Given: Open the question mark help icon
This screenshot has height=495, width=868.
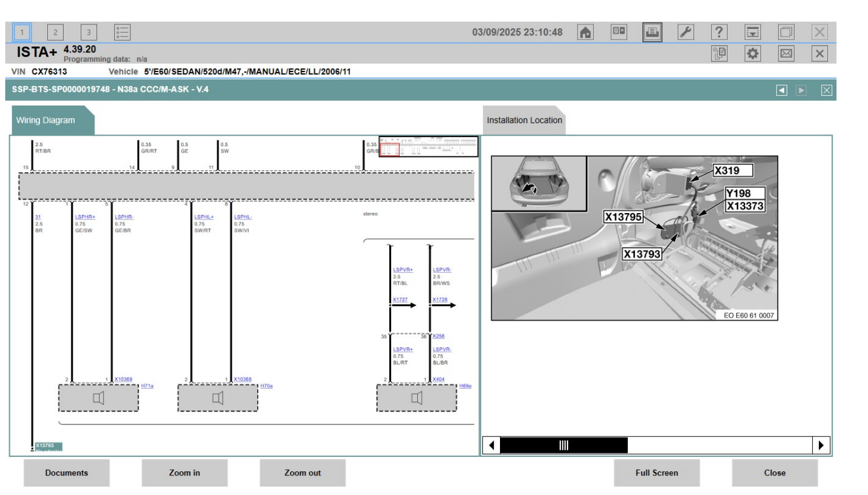Looking at the screenshot, I should (718, 32).
